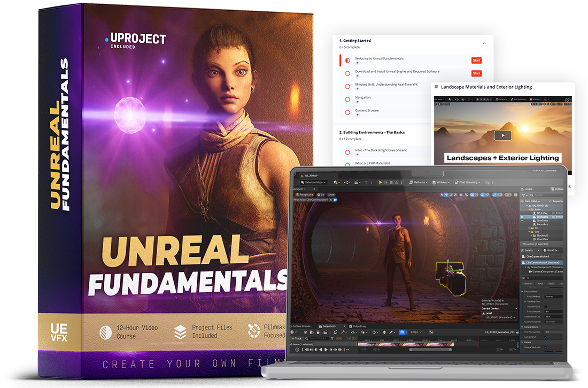Viewport: 588px width, 388px height.
Task: Switch to the Levels panel tab
Action: tap(526, 189)
